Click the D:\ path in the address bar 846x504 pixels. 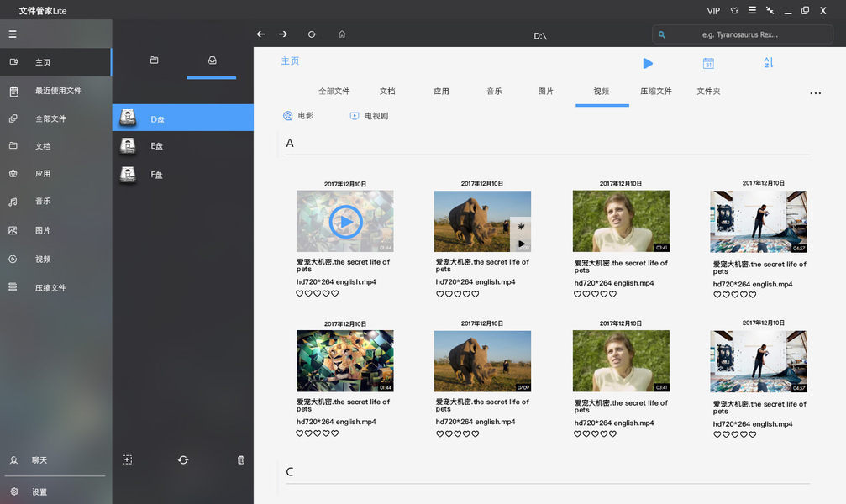click(540, 36)
